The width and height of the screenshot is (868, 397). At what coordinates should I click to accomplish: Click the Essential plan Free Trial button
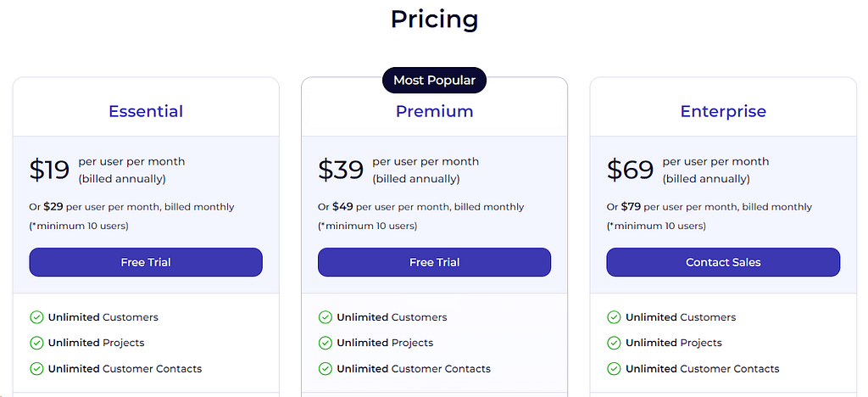[x=146, y=262]
